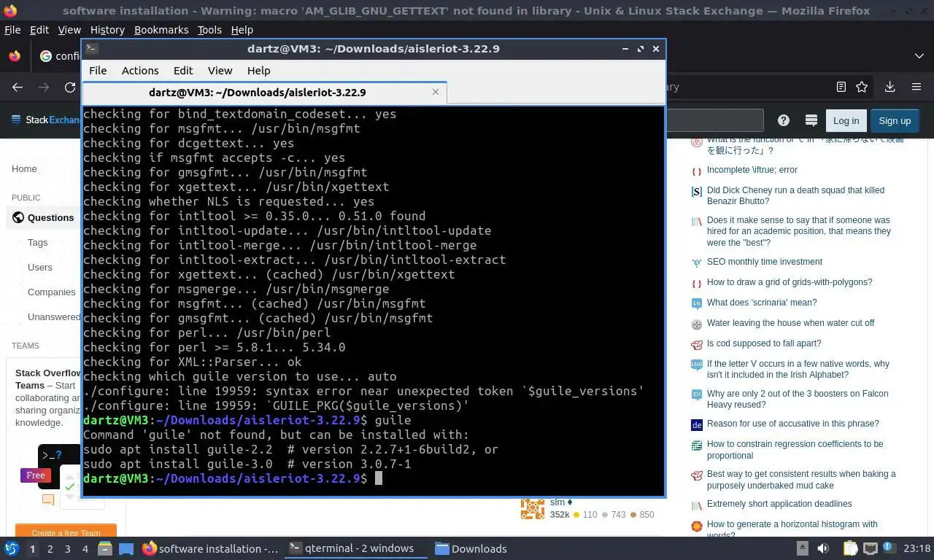Switch to workspace 4 in the pager
Image resolution: width=934 pixels, height=560 pixels.
coord(85,548)
